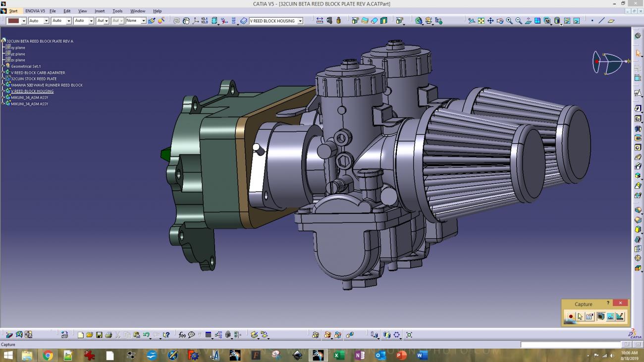The height and width of the screenshot is (362, 644).
Task: Click the Capture toolbar help question mark
Action: (608, 303)
